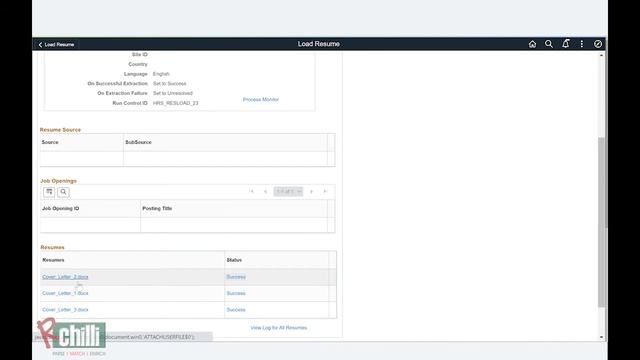Open the Process Monitor link

(x=261, y=100)
